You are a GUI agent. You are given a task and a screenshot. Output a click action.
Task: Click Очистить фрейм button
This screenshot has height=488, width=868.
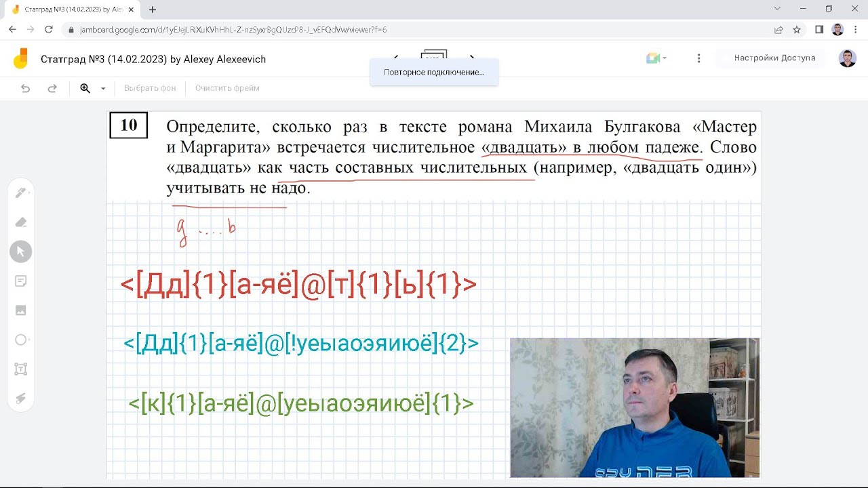[227, 88]
